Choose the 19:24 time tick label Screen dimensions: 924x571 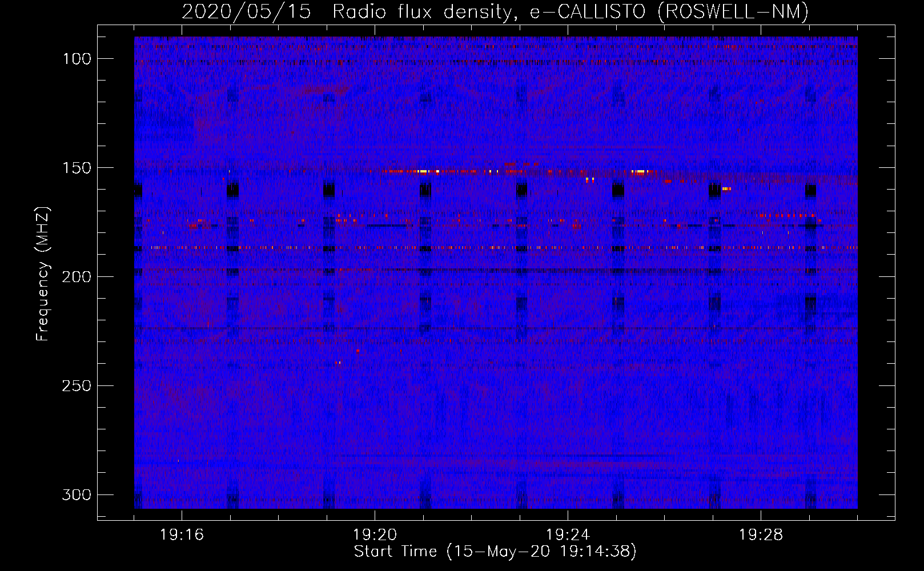coord(568,535)
